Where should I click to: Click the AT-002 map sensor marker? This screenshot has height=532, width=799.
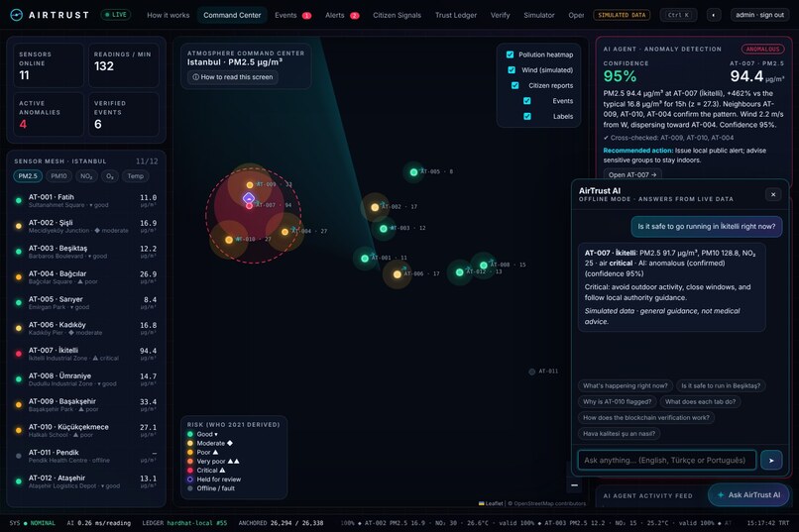point(375,207)
